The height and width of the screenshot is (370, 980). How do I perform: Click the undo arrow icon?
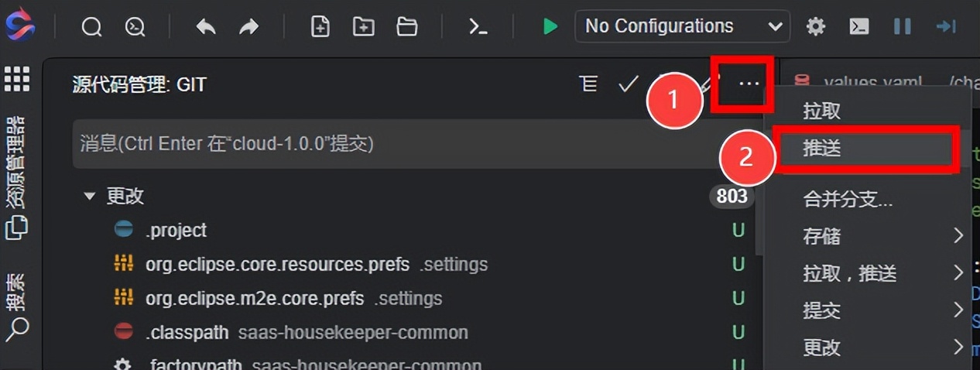tap(206, 27)
